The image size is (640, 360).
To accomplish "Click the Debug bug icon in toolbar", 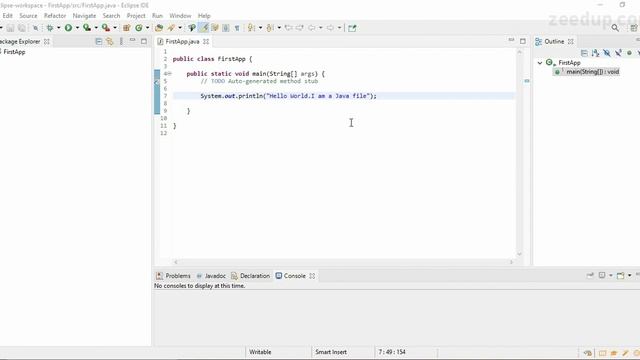I will coord(50,28).
